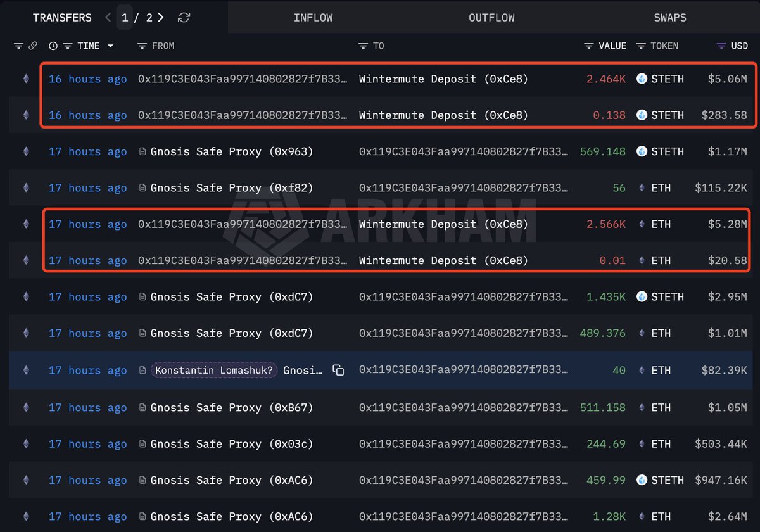This screenshot has width=760, height=532.
Task: Click Ethereum chain icon in first row
Action: coord(26,79)
